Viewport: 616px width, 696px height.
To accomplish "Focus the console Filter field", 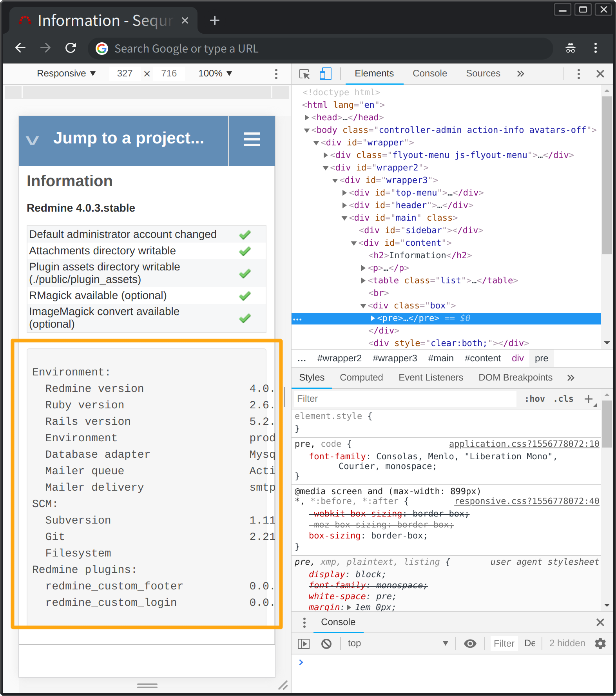I will (x=504, y=643).
